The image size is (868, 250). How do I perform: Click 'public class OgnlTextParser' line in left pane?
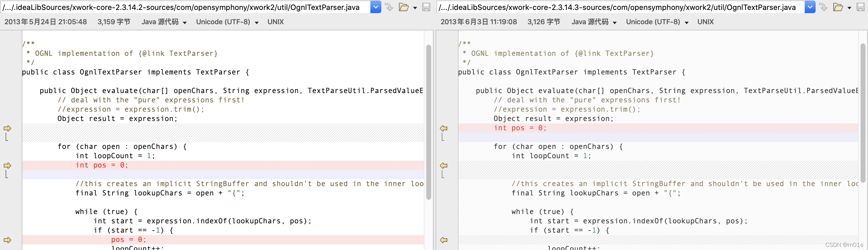click(x=136, y=72)
